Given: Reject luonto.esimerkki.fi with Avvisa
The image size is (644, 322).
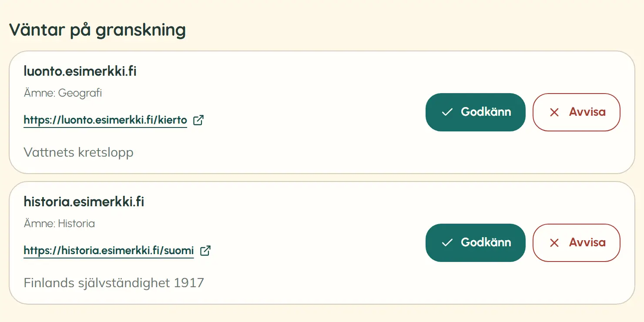Looking at the screenshot, I should (x=577, y=112).
